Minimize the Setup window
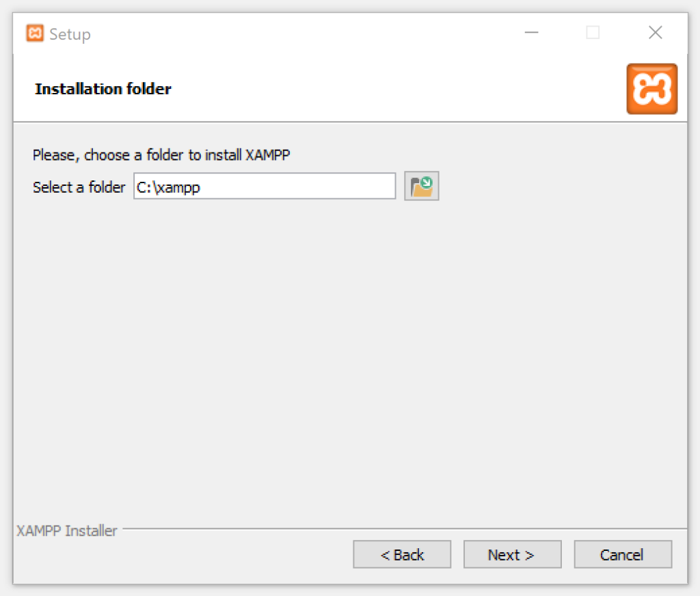Image resolution: width=700 pixels, height=596 pixels. pos(531,32)
